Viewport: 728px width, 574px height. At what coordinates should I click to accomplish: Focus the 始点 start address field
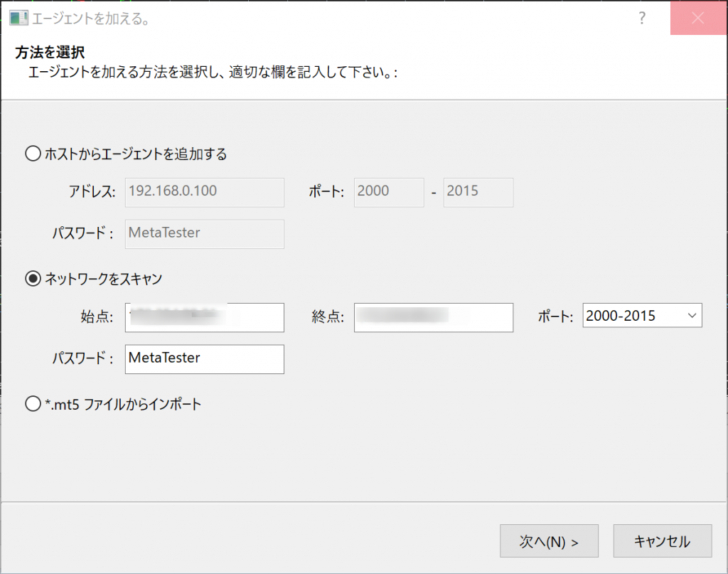(205, 317)
